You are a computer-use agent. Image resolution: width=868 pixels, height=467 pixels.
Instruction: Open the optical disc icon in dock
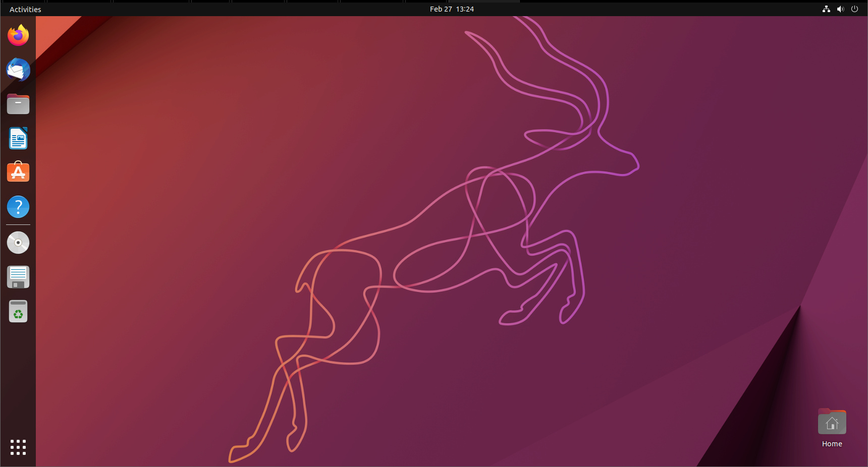click(x=18, y=243)
